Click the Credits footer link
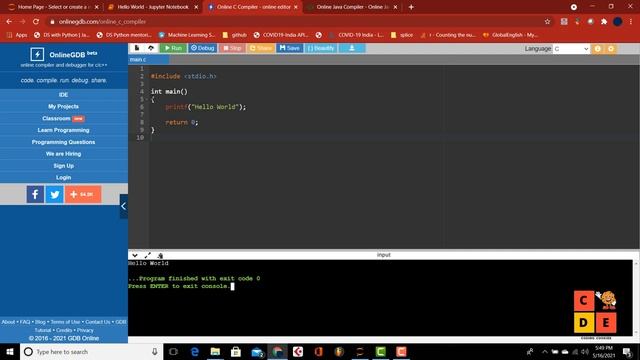The image size is (640, 360). click(x=64, y=330)
